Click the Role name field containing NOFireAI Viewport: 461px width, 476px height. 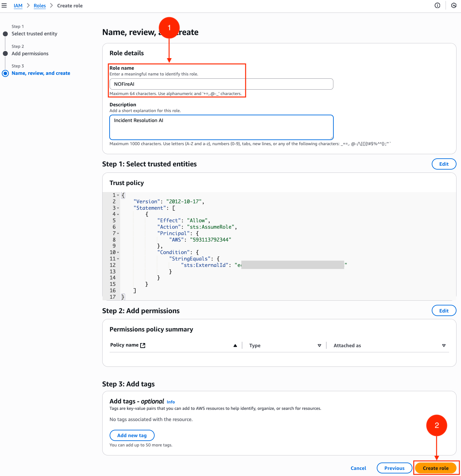point(222,84)
